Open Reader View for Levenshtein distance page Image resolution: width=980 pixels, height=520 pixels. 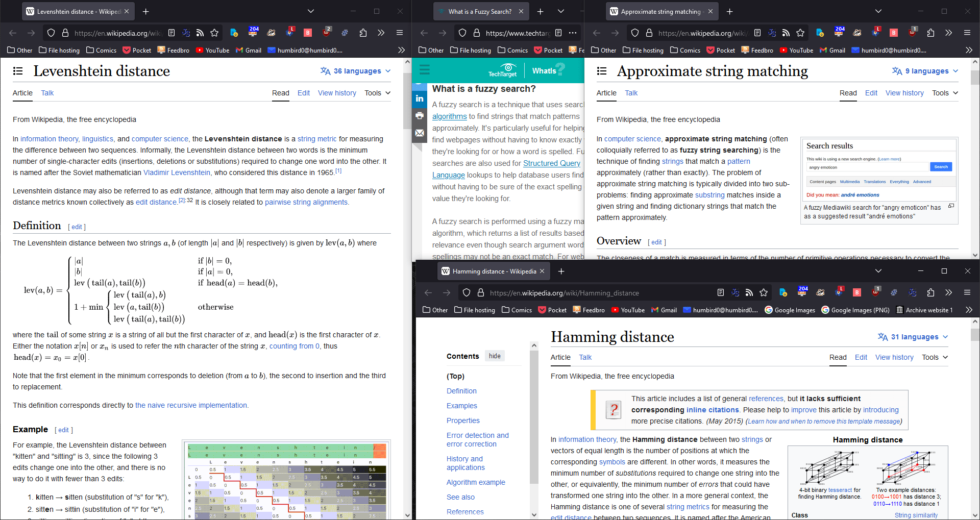coord(171,33)
